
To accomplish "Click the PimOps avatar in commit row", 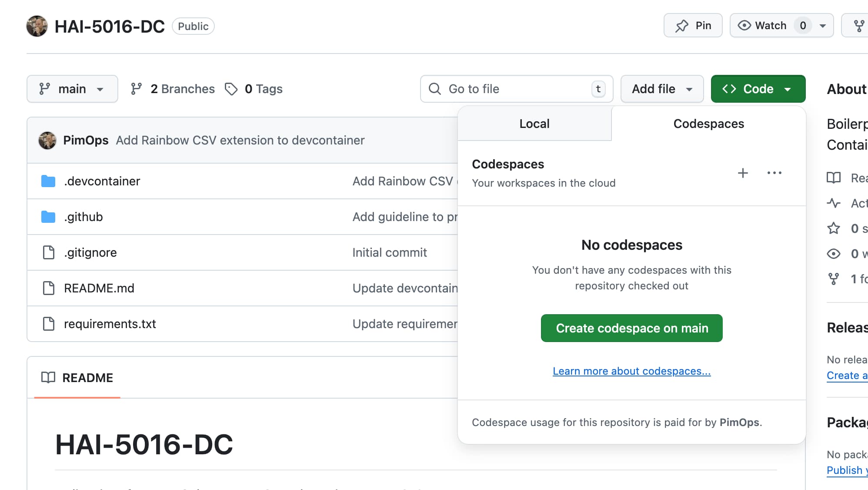I will click(x=47, y=140).
